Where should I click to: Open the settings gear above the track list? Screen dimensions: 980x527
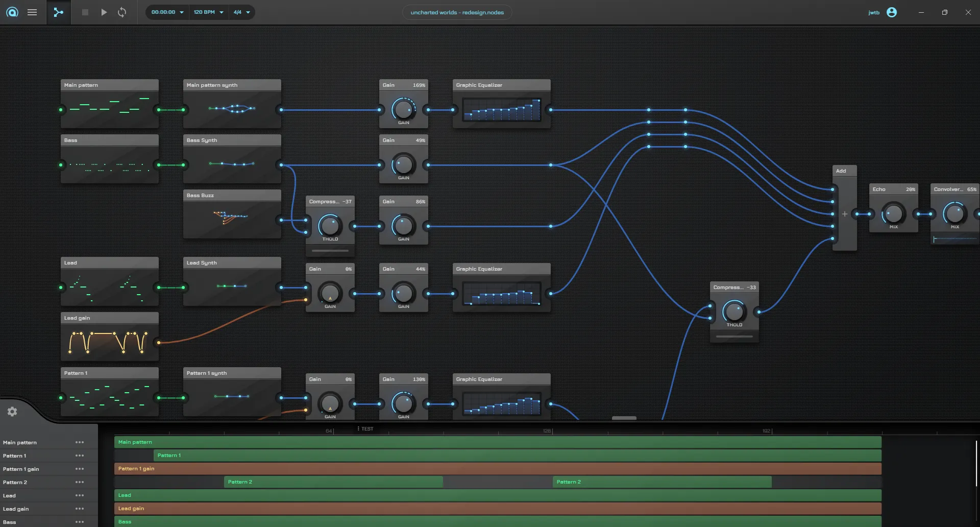[12, 412]
